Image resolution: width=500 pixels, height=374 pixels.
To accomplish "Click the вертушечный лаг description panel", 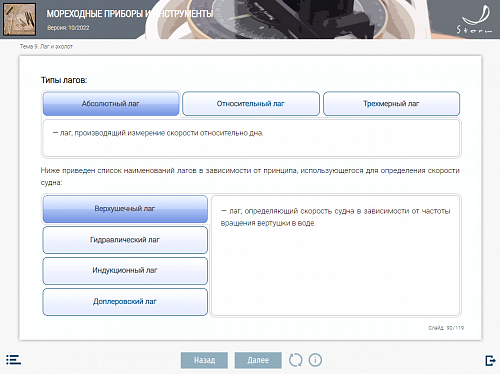I will tap(336, 255).
